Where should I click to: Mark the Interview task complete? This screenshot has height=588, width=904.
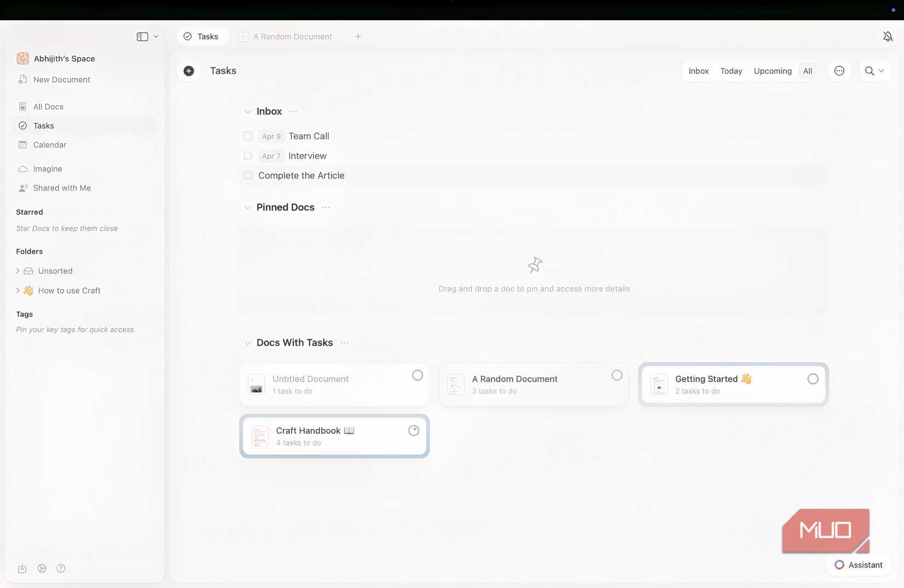pyautogui.click(x=248, y=156)
